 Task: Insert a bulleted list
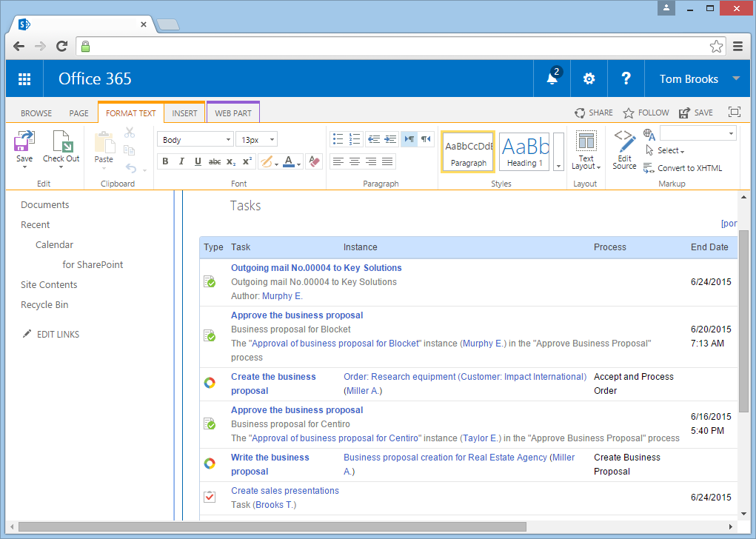(338, 139)
